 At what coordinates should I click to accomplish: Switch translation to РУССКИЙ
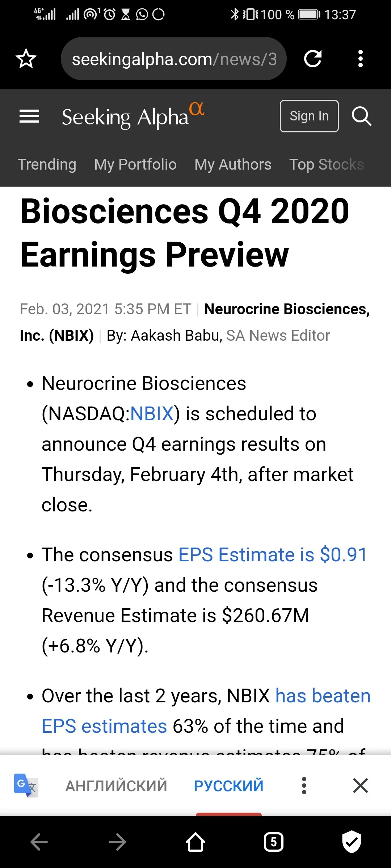pos(228,786)
